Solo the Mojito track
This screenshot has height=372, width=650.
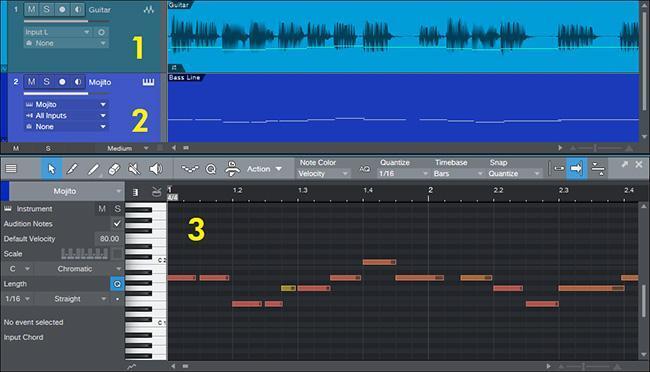[x=46, y=82]
